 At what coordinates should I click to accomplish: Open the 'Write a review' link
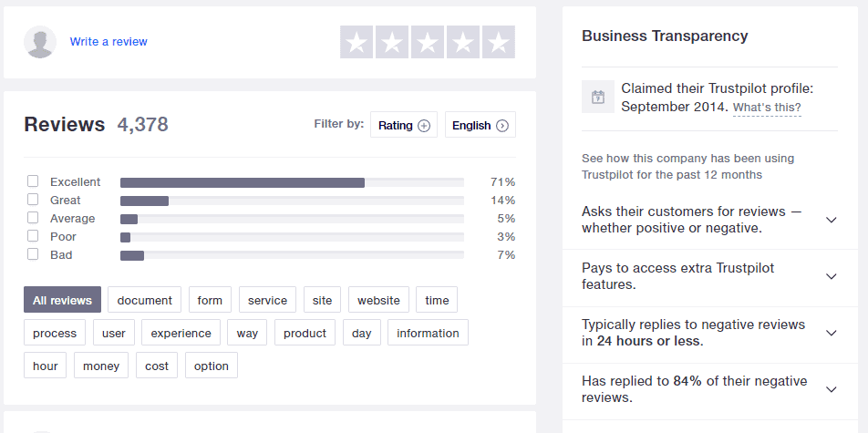point(108,42)
